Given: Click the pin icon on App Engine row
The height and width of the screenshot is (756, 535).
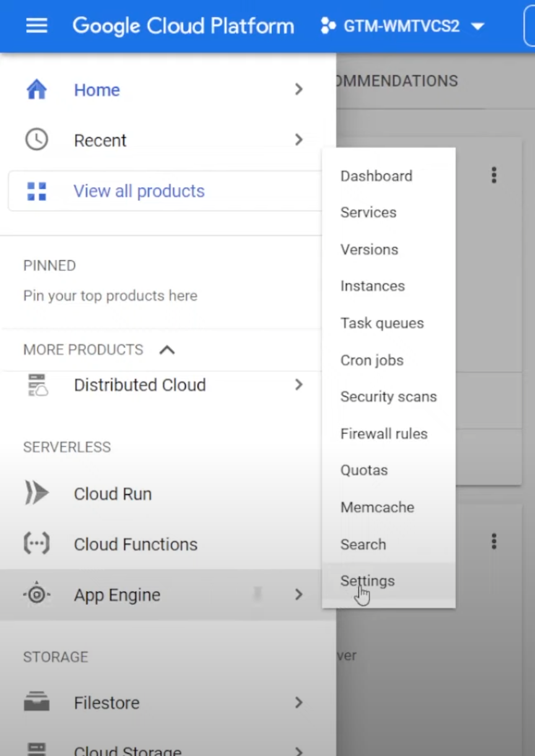Looking at the screenshot, I should 258,595.
